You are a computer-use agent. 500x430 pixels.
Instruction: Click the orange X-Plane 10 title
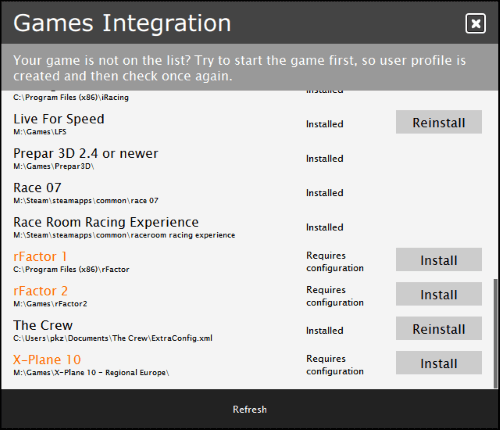[47, 360]
